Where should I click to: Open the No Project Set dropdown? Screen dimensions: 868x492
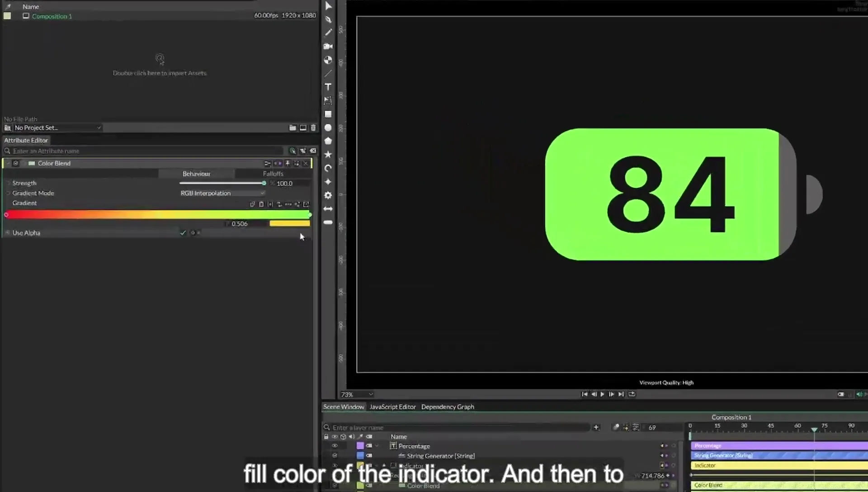pos(58,128)
